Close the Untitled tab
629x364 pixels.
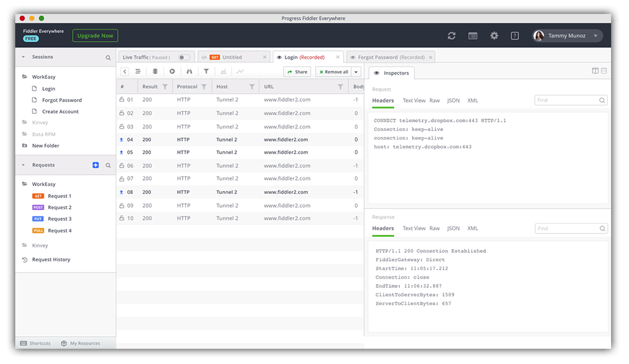click(264, 58)
